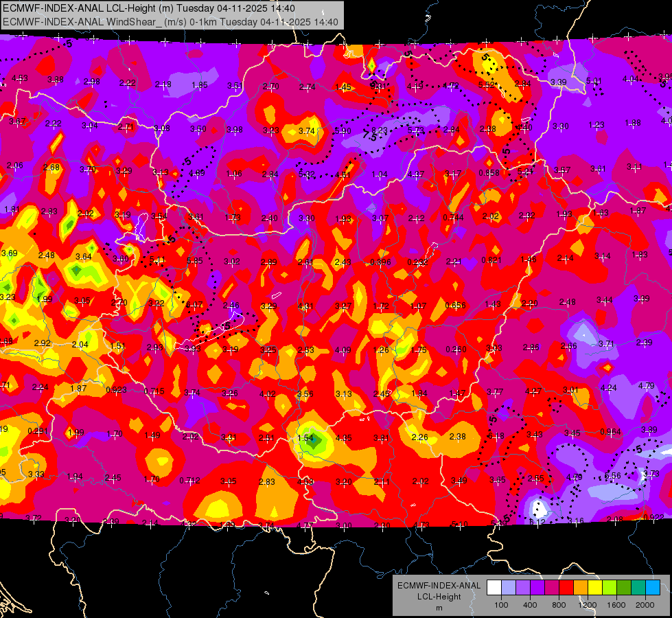The image size is (672, 618).
Task: Click the LCL-Height (m) title line at top
Action: click(x=149, y=8)
